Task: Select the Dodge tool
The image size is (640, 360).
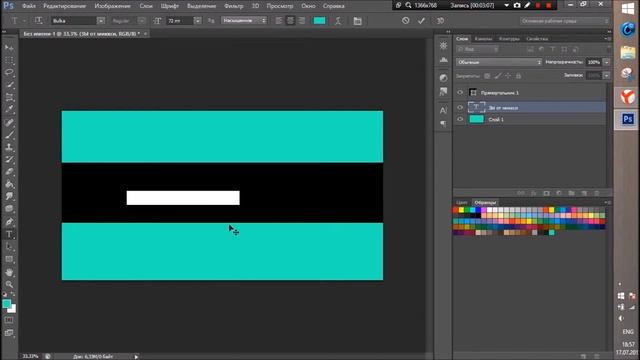Action: pos(9,209)
